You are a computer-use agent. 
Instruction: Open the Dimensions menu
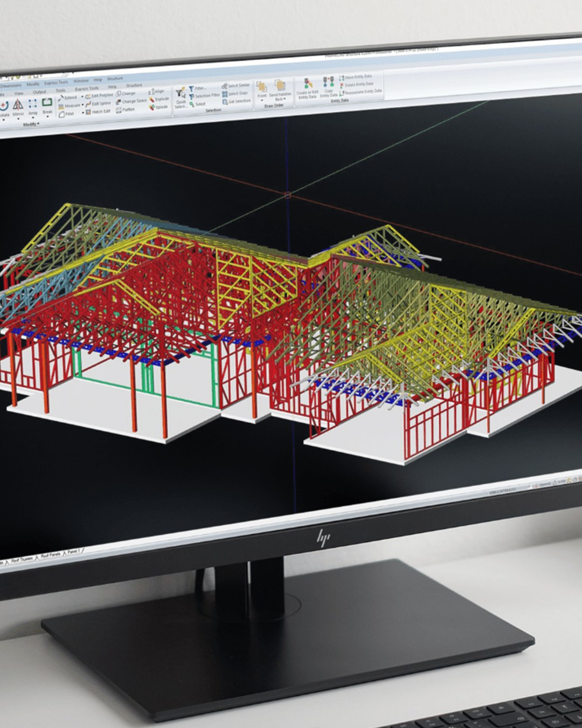click(x=11, y=86)
